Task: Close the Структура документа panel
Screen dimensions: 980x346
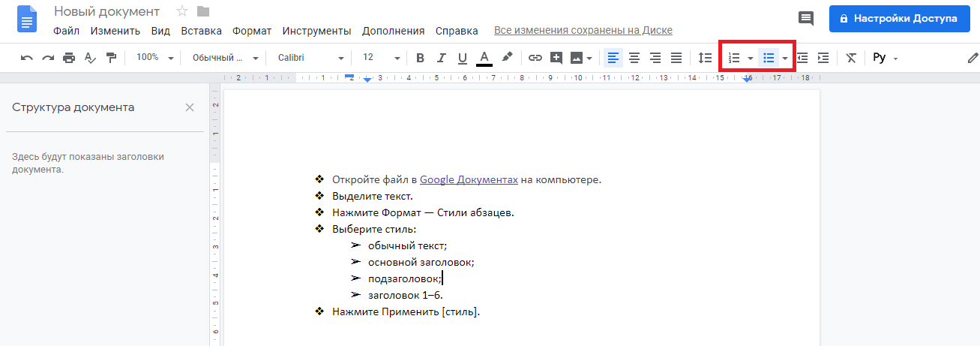Action: pos(190,107)
